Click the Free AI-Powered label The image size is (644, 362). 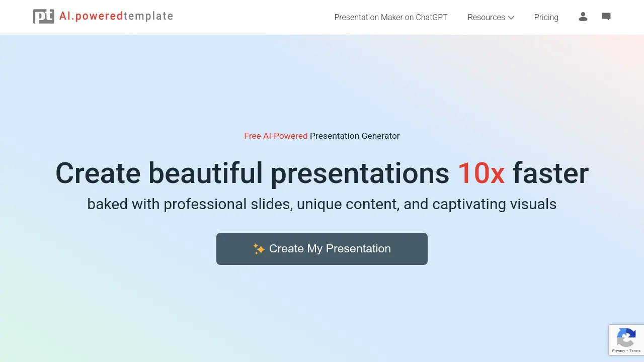[x=276, y=136]
